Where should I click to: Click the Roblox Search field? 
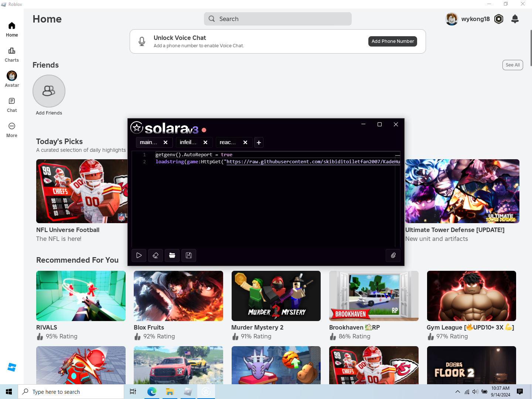click(x=278, y=19)
